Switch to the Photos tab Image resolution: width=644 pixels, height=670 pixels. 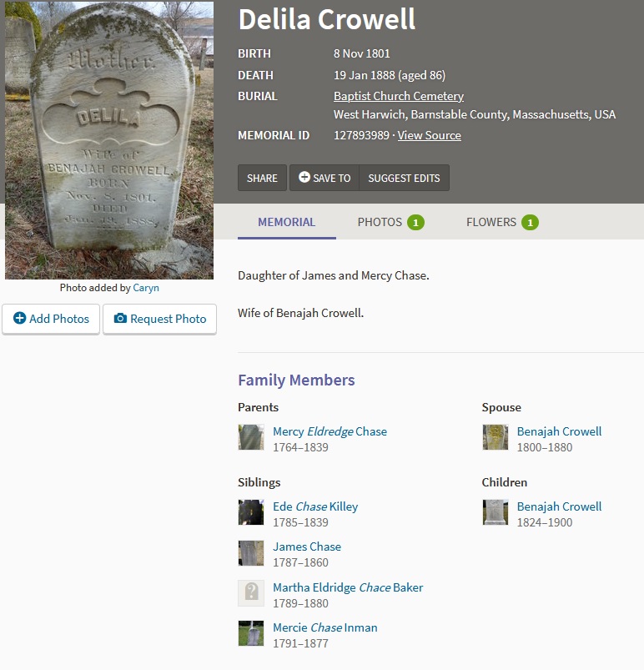click(390, 222)
